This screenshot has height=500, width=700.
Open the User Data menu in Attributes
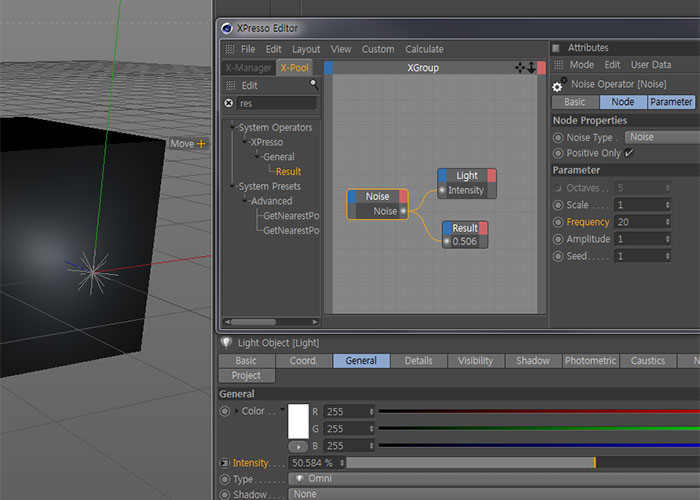tap(650, 65)
